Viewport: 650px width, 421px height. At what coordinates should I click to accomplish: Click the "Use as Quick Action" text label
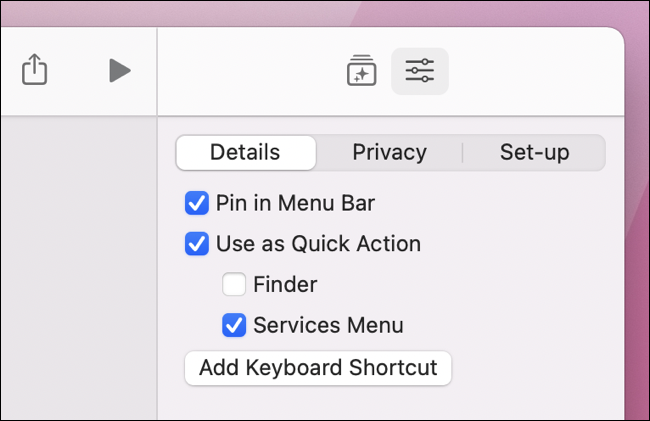(x=318, y=244)
